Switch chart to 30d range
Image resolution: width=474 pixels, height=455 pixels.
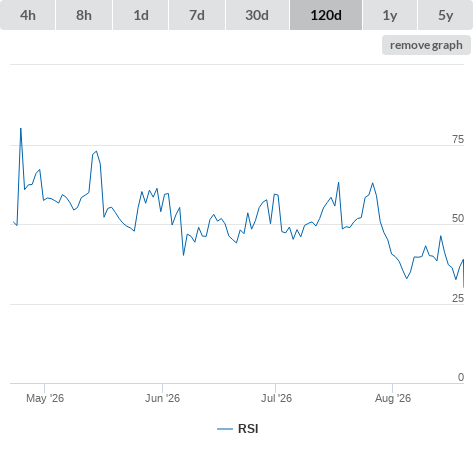click(257, 15)
